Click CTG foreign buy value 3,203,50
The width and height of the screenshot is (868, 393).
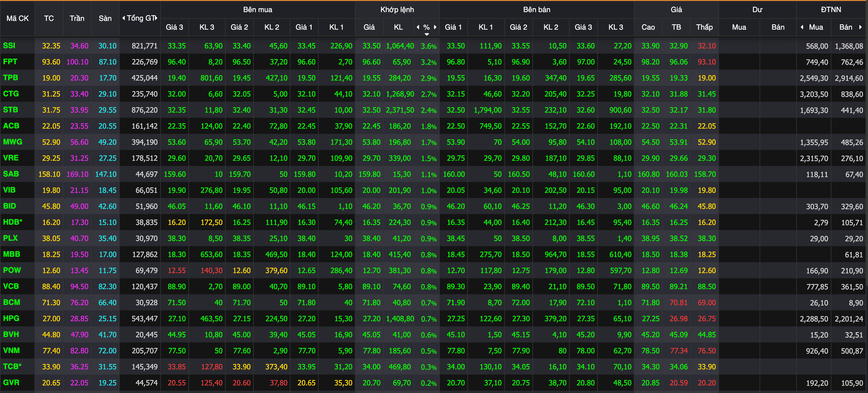tap(814, 94)
